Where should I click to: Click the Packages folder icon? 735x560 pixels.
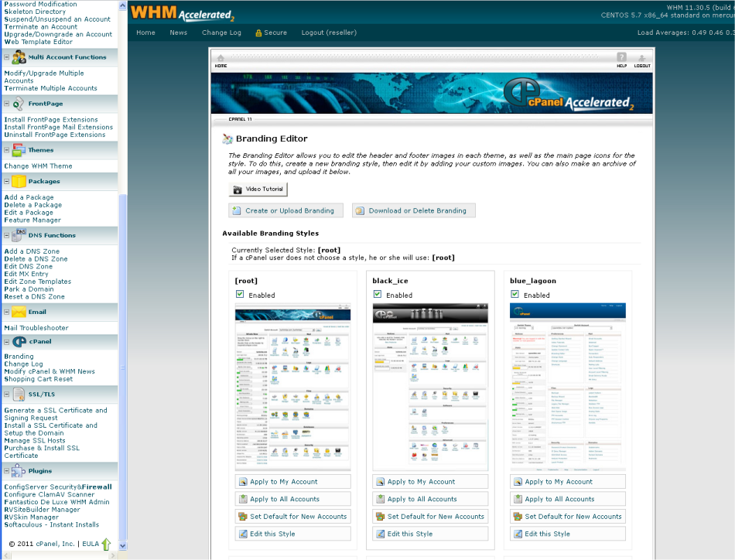(19, 181)
